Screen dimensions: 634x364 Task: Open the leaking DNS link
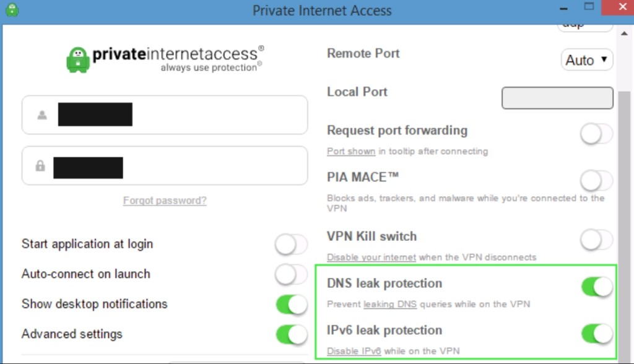[390, 304]
